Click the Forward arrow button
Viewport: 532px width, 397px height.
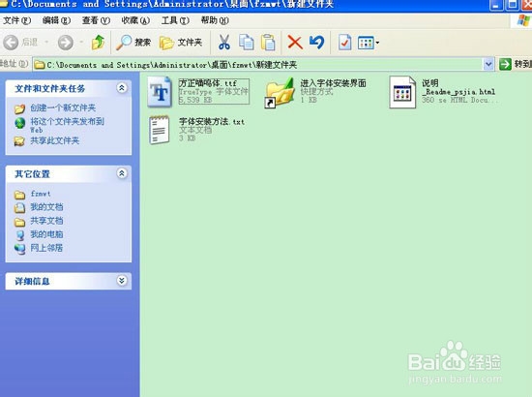(65, 43)
